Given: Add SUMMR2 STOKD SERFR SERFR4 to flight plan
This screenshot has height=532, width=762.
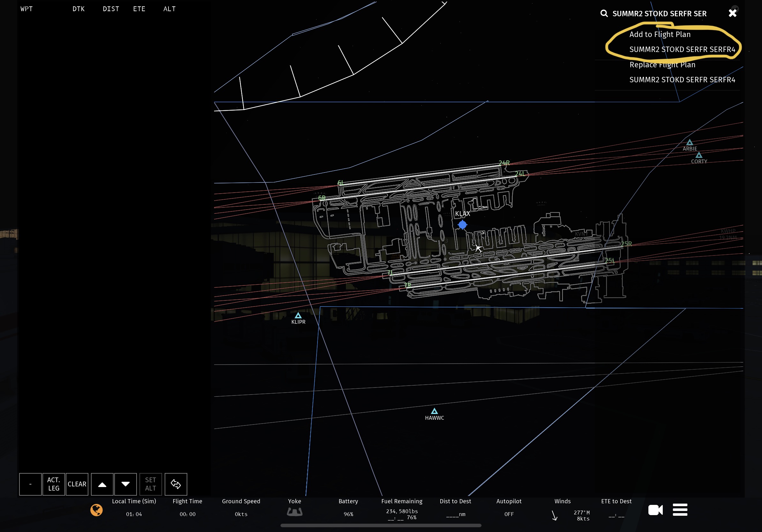Looking at the screenshot, I should [x=682, y=49].
